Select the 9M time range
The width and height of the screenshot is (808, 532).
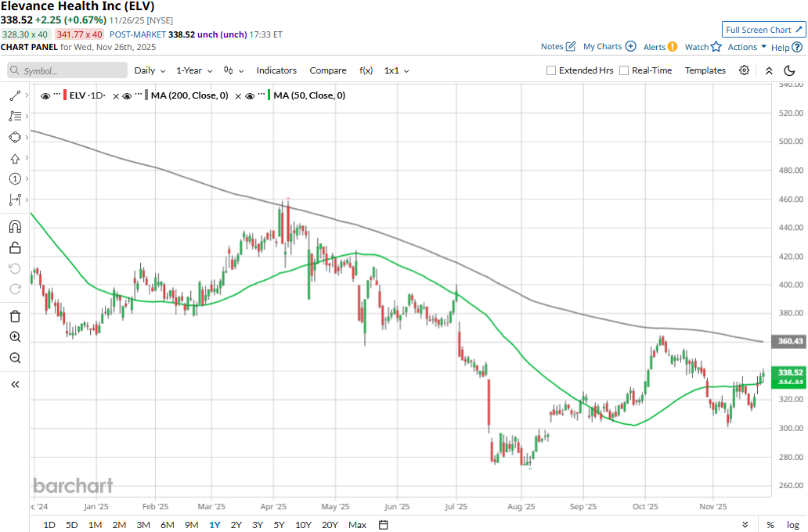coord(191,525)
